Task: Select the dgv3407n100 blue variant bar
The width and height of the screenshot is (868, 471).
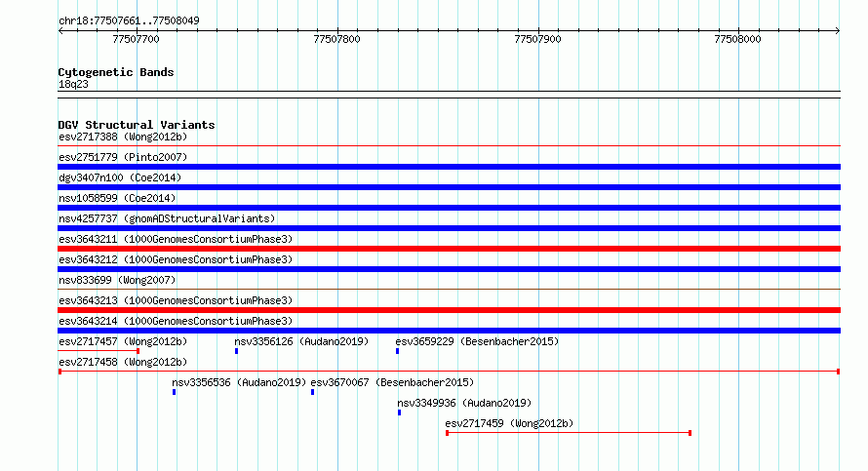Action: pyautogui.click(x=449, y=187)
